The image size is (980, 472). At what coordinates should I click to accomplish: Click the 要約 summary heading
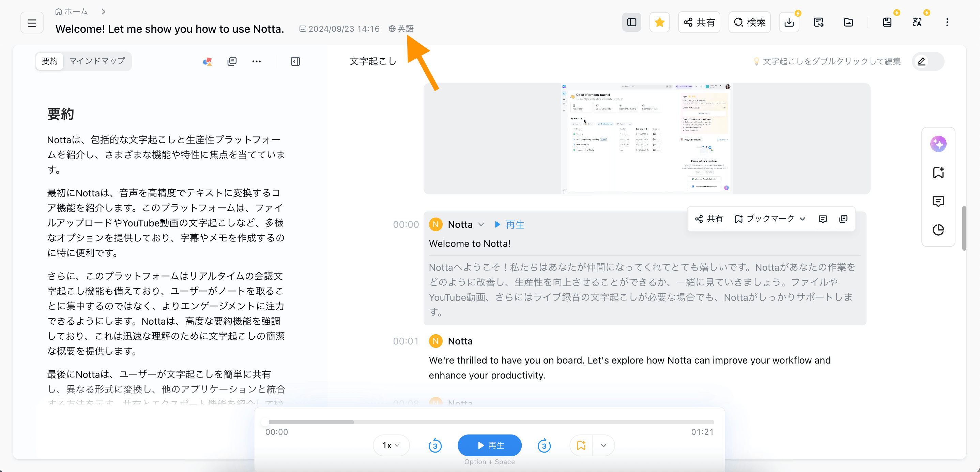(x=61, y=114)
